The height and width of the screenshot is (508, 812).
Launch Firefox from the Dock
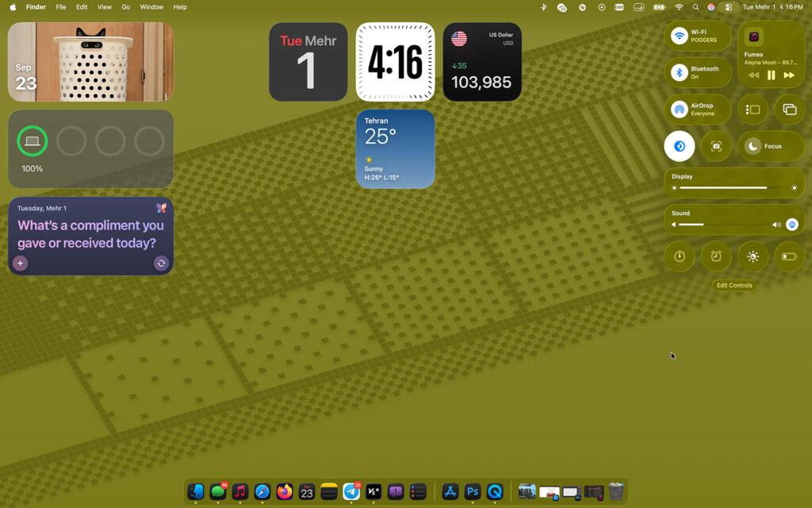tap(285, 491)
